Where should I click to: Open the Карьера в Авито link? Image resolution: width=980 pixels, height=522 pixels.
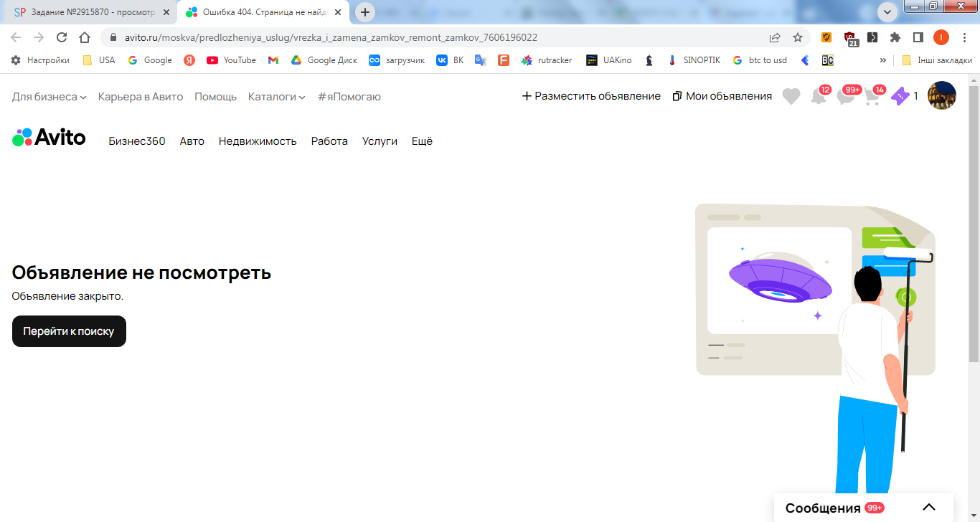(x=141, y=96)
